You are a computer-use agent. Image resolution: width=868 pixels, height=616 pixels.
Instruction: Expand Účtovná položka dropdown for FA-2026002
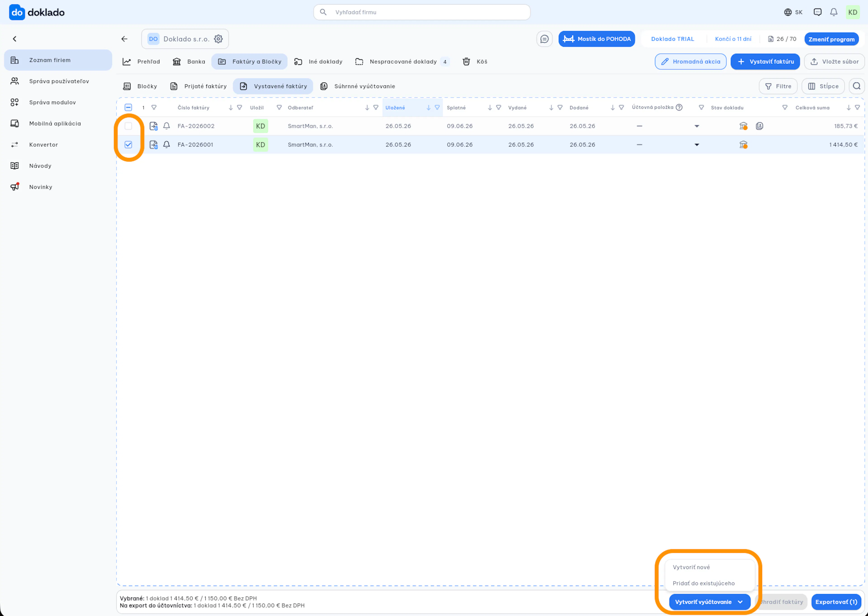(697, 126)
